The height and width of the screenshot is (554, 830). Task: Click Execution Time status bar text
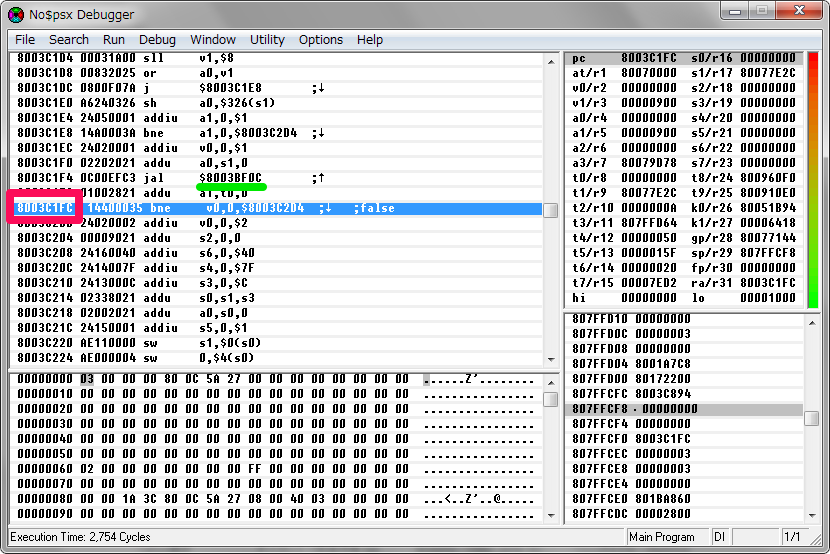pos(80,537)
